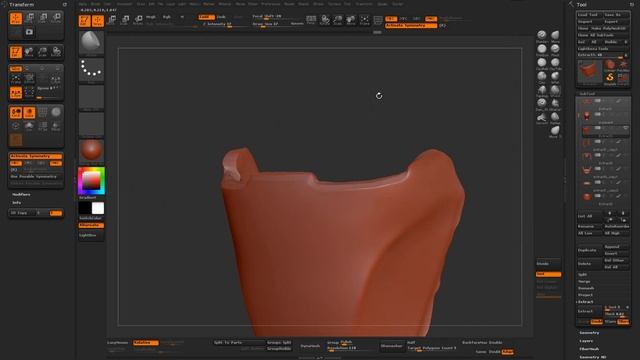
Task: Select the Move brush beside Standard
Action: (555, 36)
